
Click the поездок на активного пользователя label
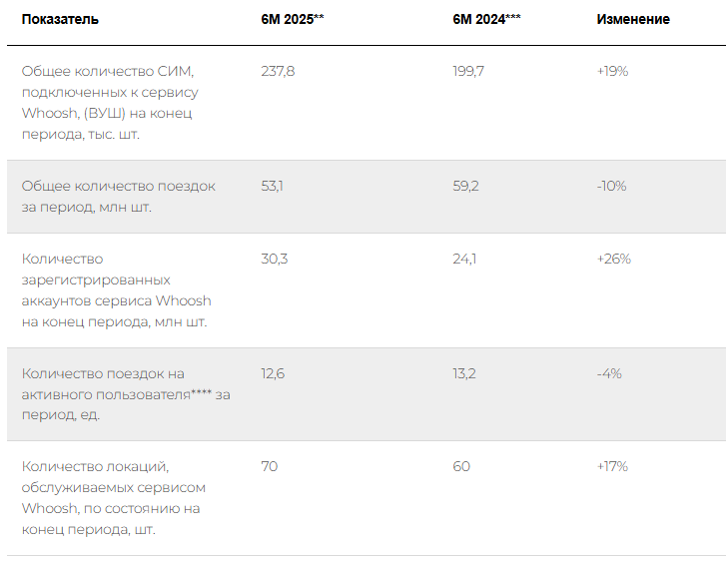tap(126, 394)
